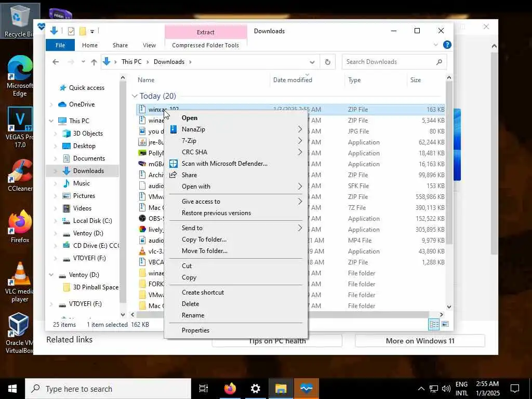The height and width of the screenshot is (399, 532).
Task: Launch Firefox from the desktop shortcut
Action: click(x=20, y=227)
